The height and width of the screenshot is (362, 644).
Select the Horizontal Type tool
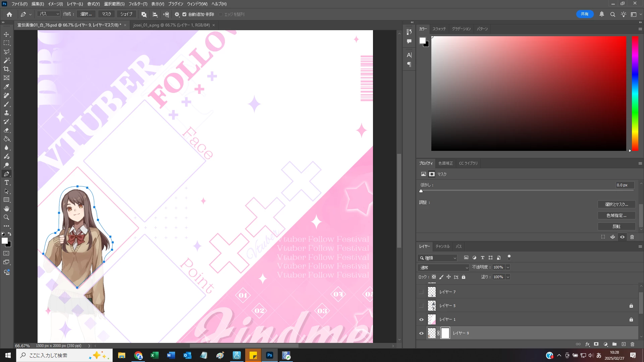(x=6, y=183)
